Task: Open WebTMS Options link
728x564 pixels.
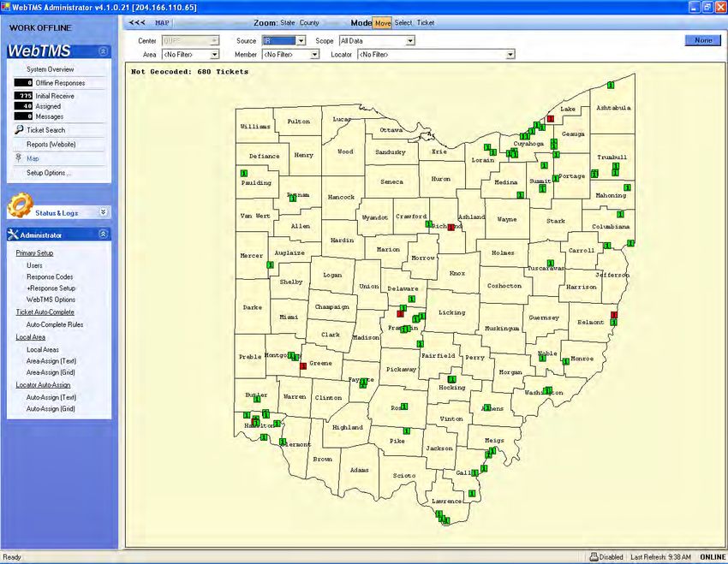Action: click(x=51, y=300)
